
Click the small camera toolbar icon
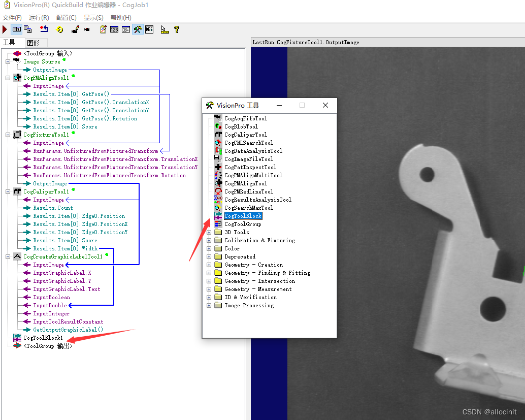87,29
